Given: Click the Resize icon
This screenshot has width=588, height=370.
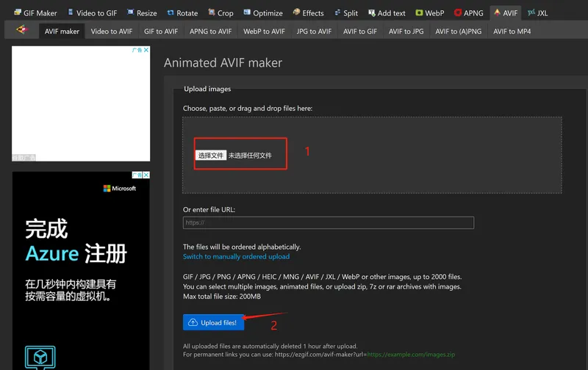Looking at the screenshot, I should 131,12.
